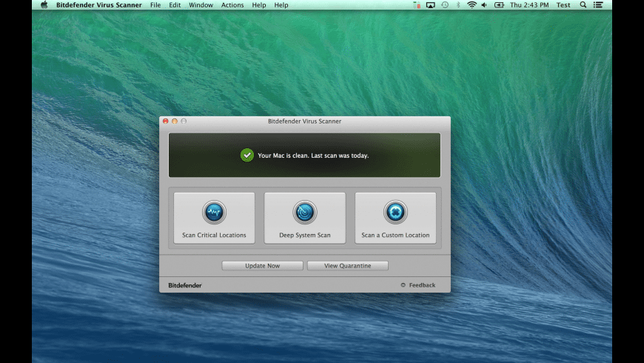Click the red-green status icon in menu bar
Viewport: 644px width, 363px height.
tap(417, 5)
